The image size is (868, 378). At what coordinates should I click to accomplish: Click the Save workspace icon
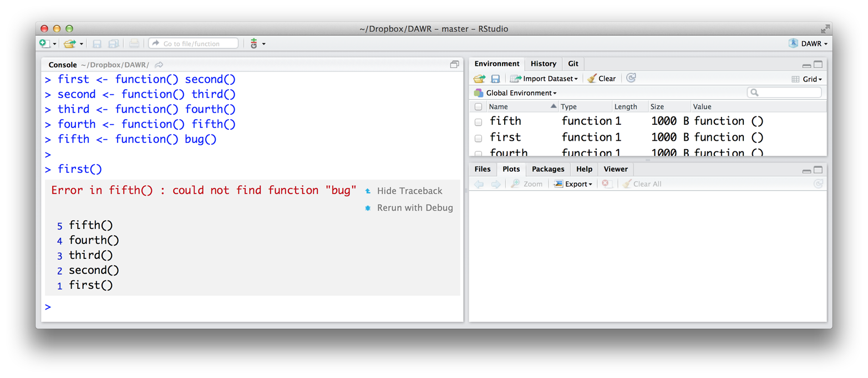pos(496,78)
